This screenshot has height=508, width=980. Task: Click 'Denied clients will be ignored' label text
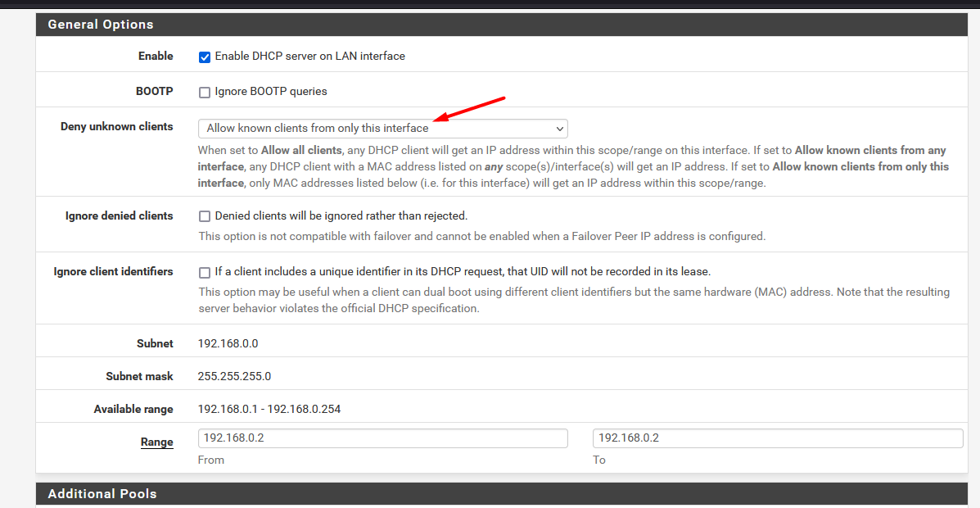(x=341, y=216)
